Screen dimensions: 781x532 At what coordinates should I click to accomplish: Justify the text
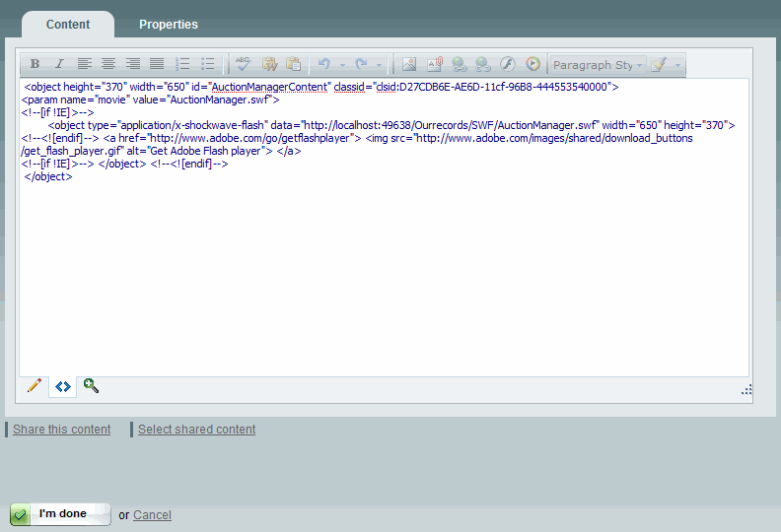click(x=157, y=64)
